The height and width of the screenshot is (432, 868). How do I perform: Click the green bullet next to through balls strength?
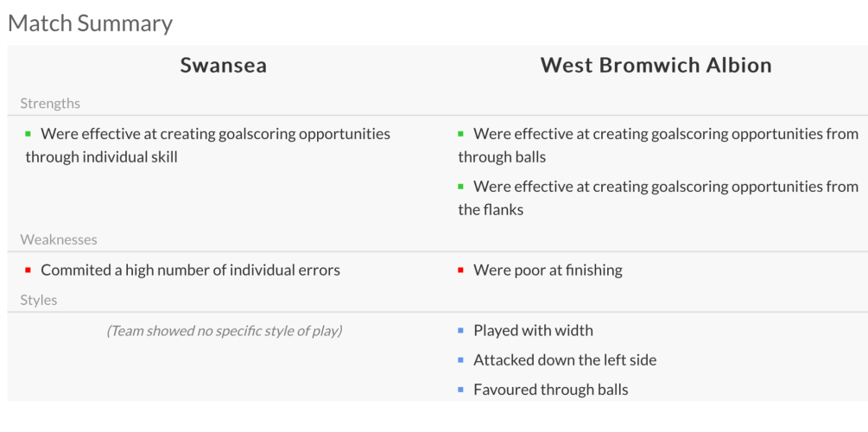pos(460,134)
